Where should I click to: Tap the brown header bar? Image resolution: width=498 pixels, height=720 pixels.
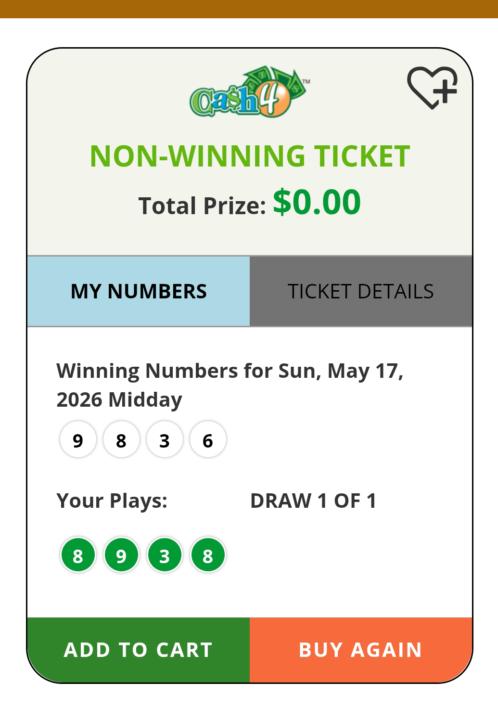(249, 9)
